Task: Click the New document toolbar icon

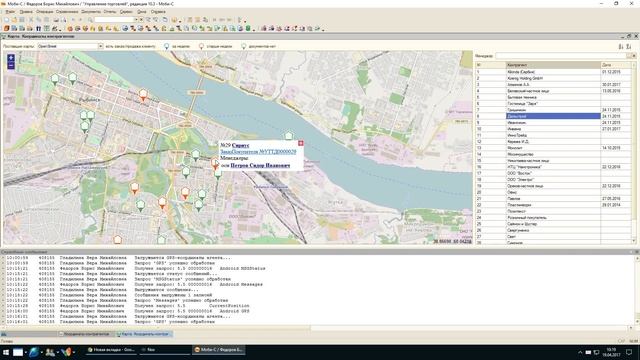Action: coord(7,20)
